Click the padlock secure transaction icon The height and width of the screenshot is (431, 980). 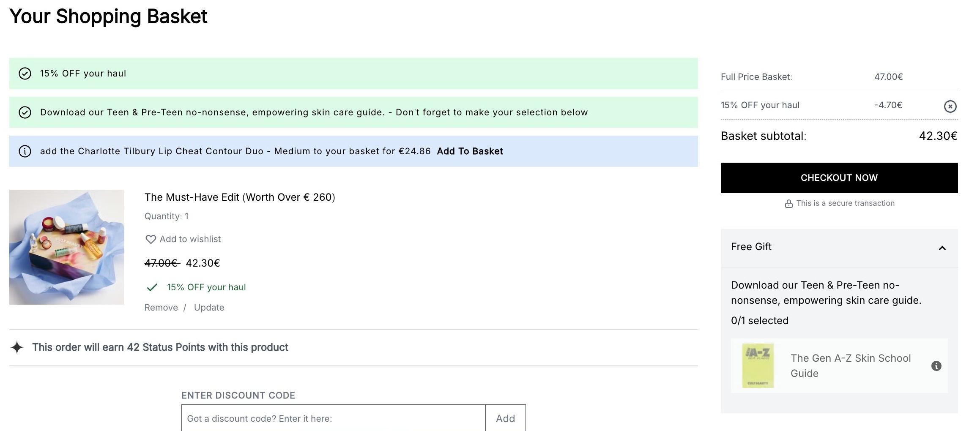tap(788, 204)
